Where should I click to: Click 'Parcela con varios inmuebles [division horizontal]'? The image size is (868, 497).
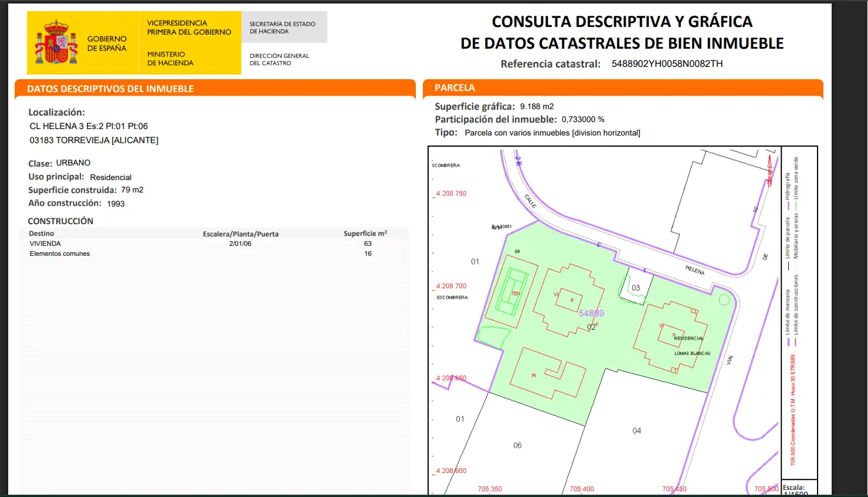coord(552,133)
